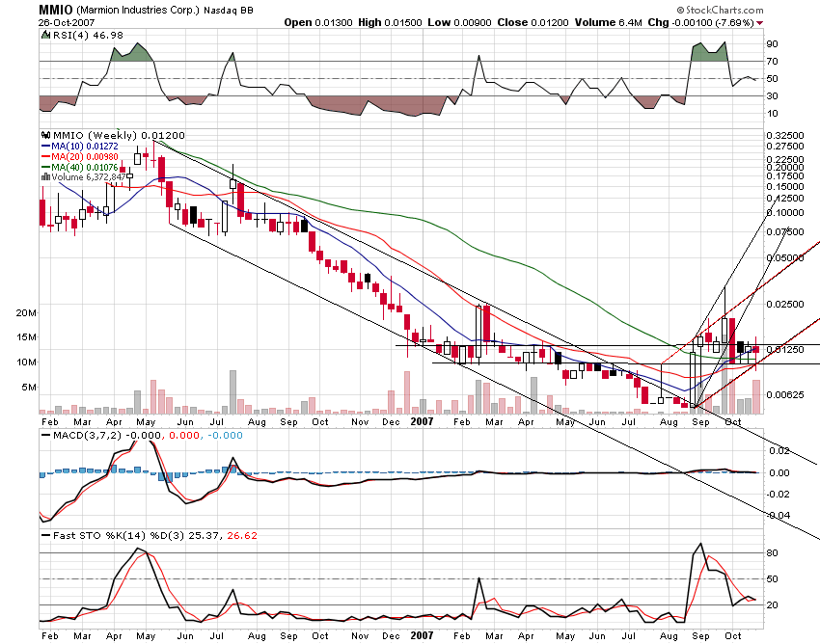Click the 5M volume axis label

click(29, 388)
